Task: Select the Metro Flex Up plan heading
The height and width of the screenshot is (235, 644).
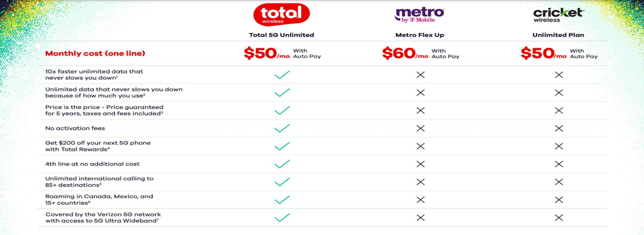Action: pyautogui.click(x=420, y=35)
